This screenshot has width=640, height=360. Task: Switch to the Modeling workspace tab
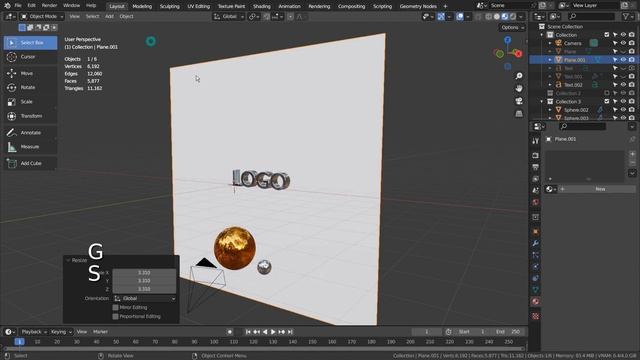pos(142,6)
